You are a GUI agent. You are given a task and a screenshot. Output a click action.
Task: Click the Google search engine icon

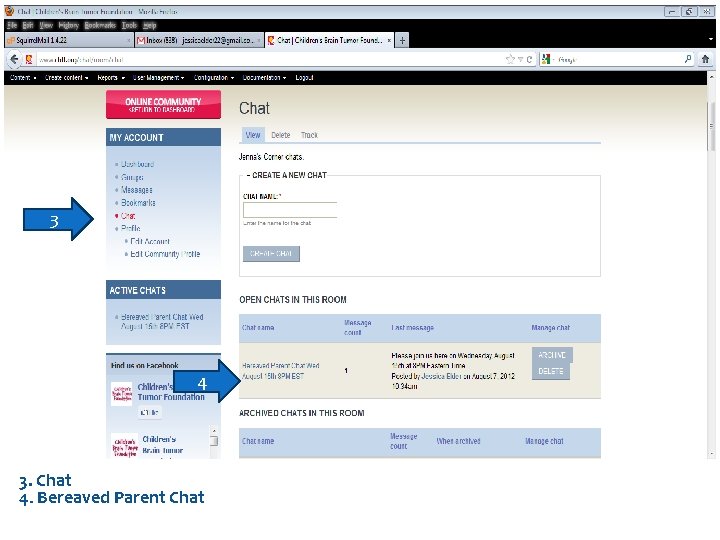[546, 59]
